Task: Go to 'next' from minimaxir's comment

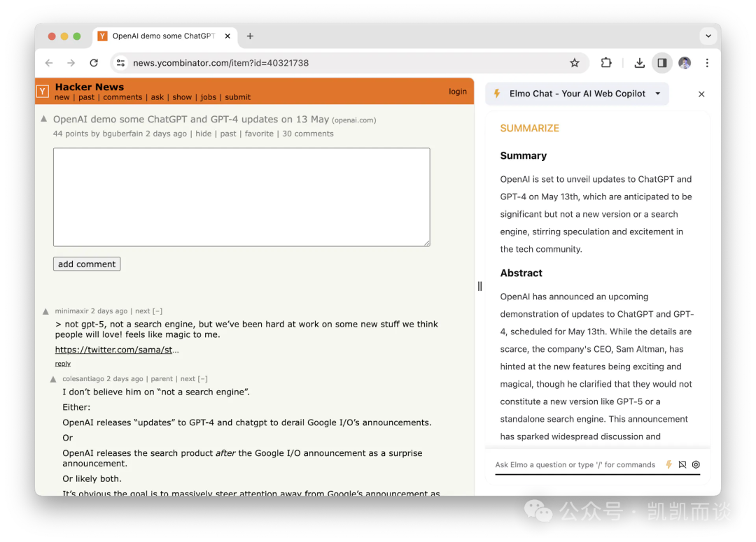Action: pos(143,311)
